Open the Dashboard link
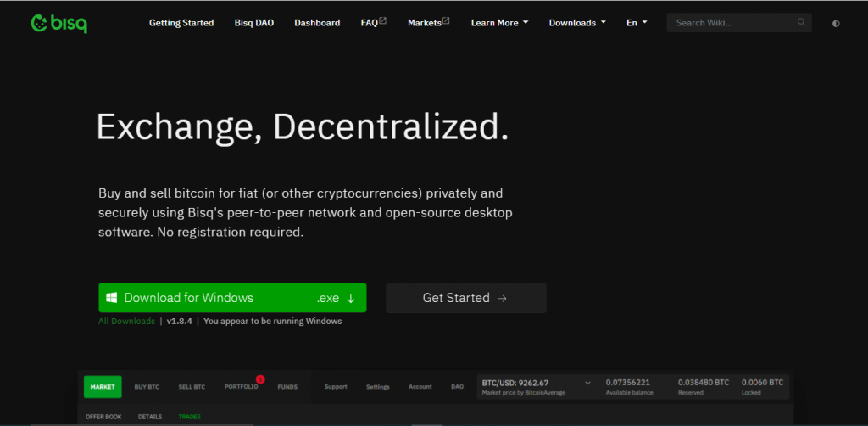This screenshot has height=426, width=868. coord(317,23)
